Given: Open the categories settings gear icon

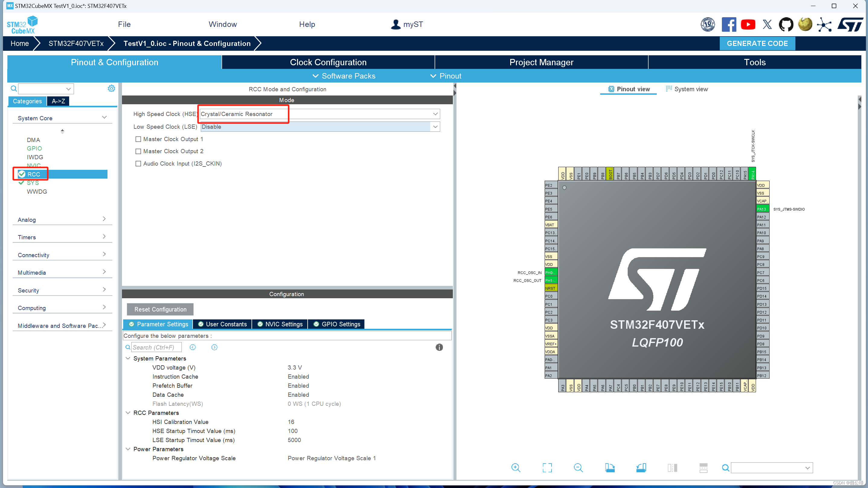Looking at the screenshot, I should [111, 88].
